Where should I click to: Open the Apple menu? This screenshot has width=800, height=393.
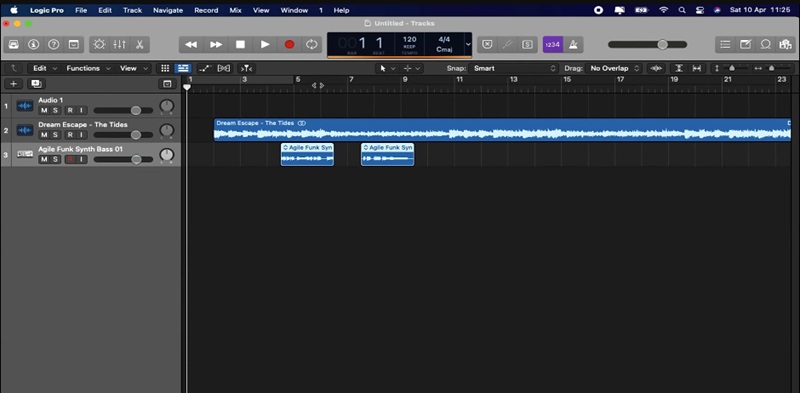[x=14, y=10]
